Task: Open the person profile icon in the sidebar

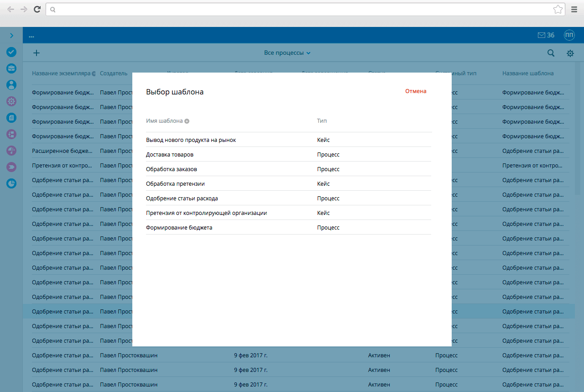Action: pos(11,85)
